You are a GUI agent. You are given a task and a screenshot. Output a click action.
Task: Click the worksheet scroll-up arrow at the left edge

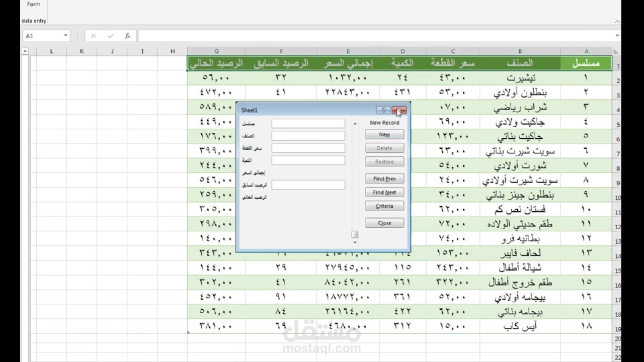25,51
